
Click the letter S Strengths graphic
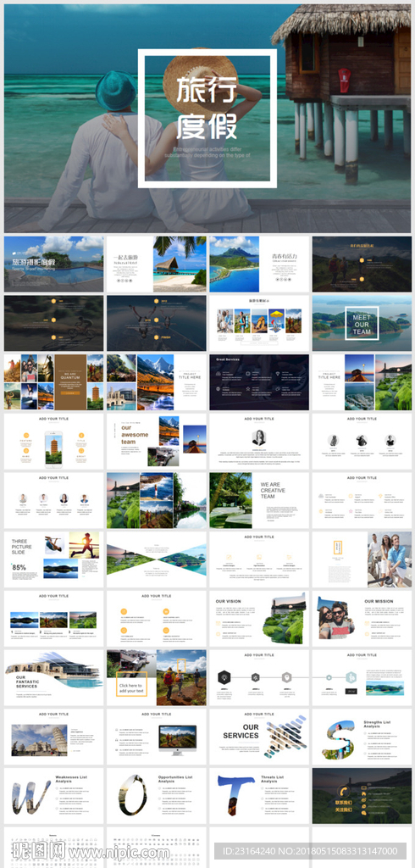tap(338, 739)
